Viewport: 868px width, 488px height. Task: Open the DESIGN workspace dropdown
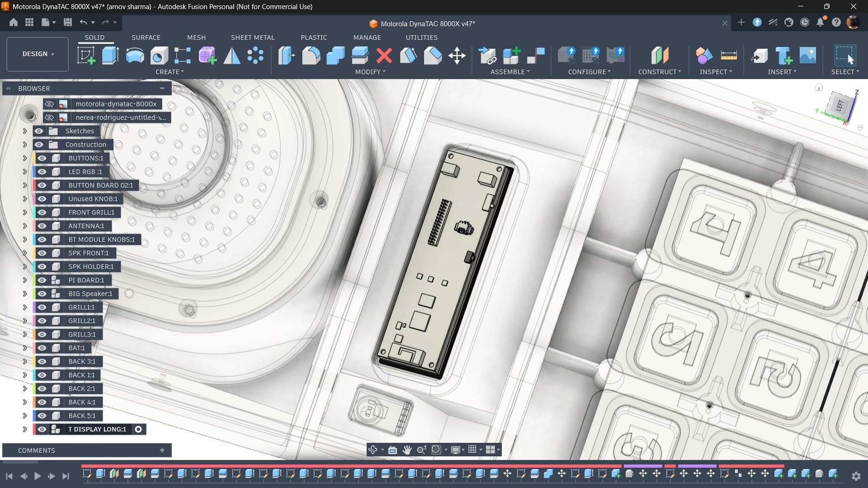(x=38, y=54)
